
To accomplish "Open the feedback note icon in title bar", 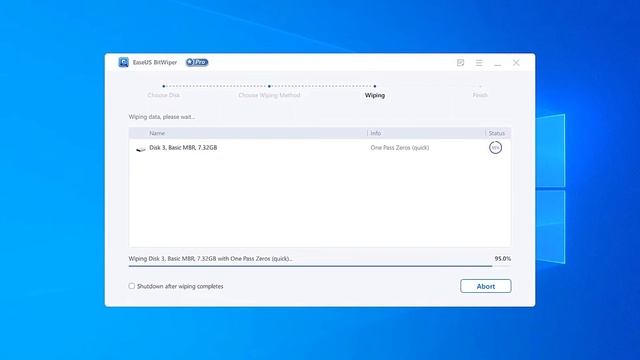I will (x=460, y=62).
